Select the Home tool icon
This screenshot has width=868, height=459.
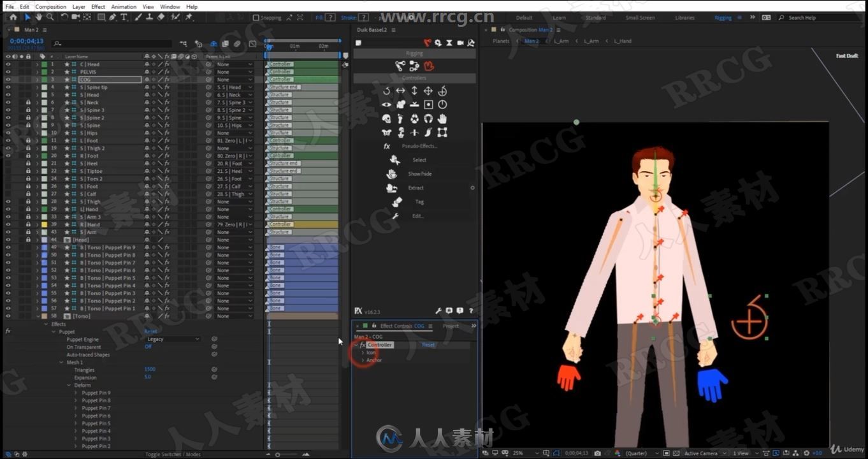pyautogui.click(x=13, y=17)
